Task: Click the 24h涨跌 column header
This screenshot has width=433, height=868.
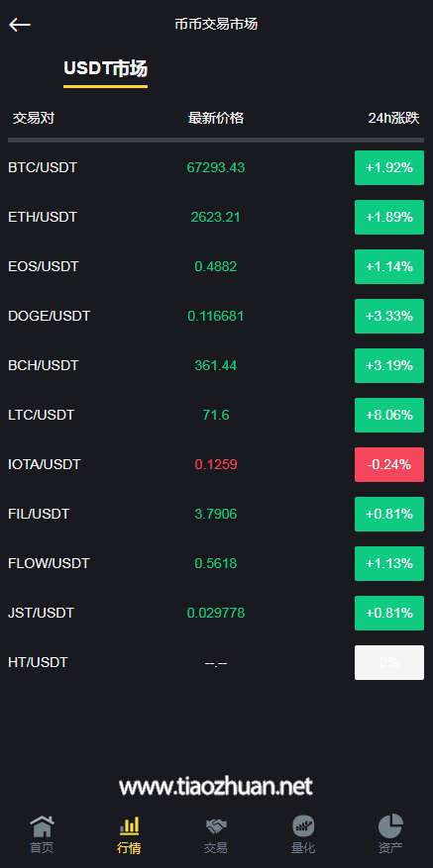Action: [x=393, y=118]
